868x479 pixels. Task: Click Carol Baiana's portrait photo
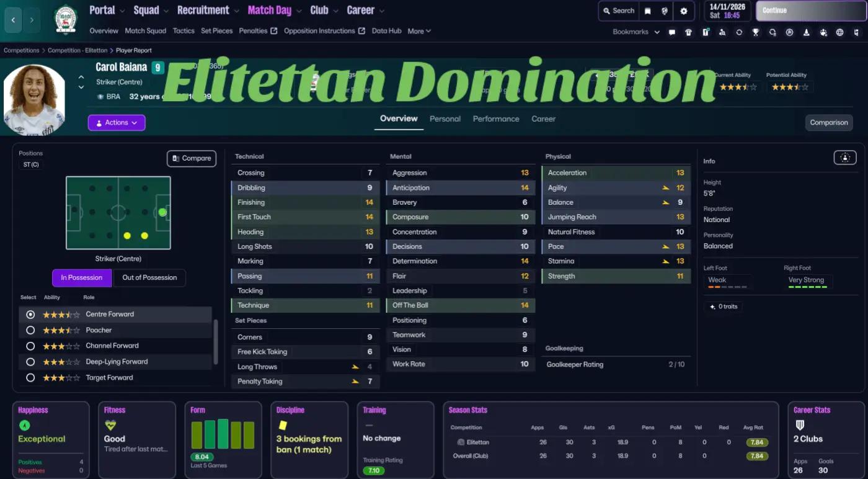33,99
